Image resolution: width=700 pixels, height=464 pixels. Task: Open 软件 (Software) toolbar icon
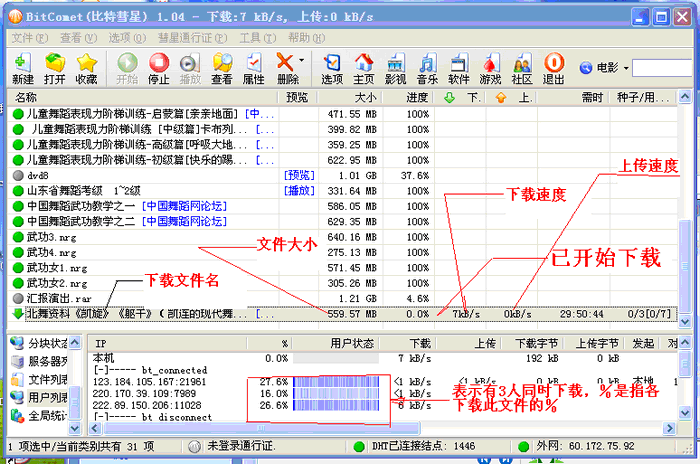pyautogui.click(x=459, y=68)
